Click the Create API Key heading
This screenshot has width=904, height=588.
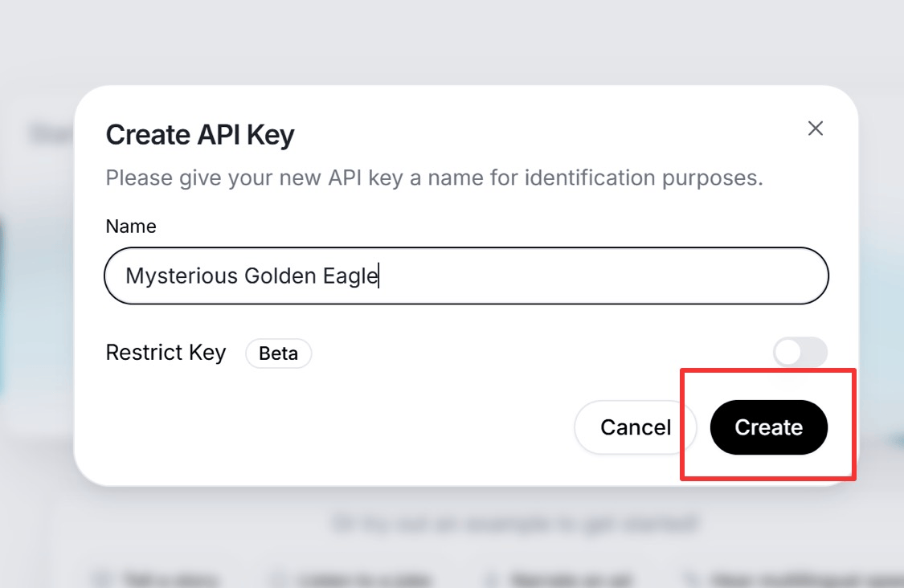(x=200, y=135)
